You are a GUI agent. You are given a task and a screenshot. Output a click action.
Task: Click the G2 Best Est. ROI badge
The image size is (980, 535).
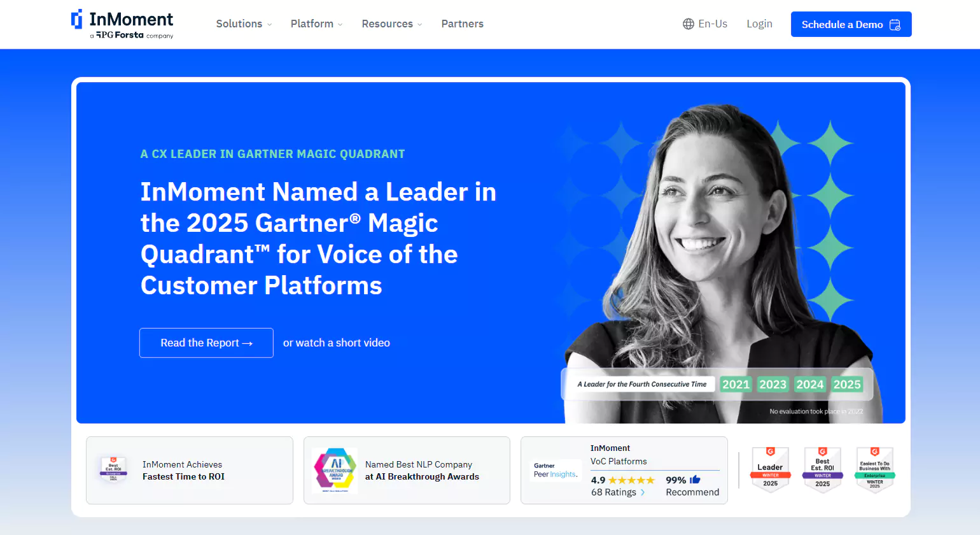823,470
